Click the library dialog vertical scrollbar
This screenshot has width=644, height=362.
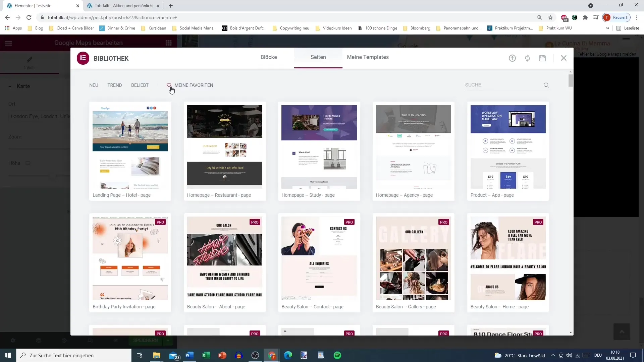point(571,80)
